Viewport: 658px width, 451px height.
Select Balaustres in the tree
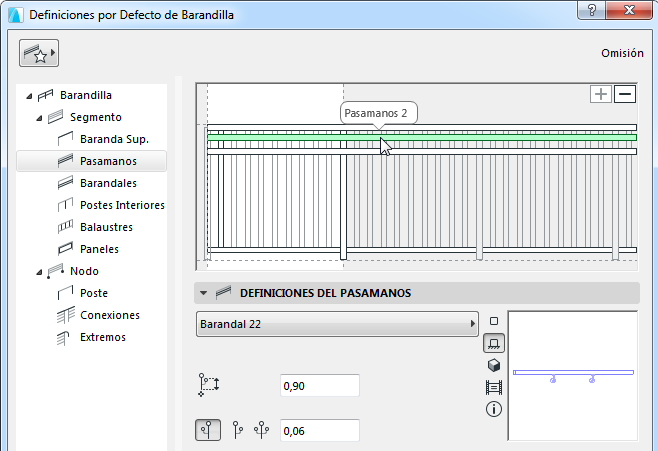coord(106,227)
